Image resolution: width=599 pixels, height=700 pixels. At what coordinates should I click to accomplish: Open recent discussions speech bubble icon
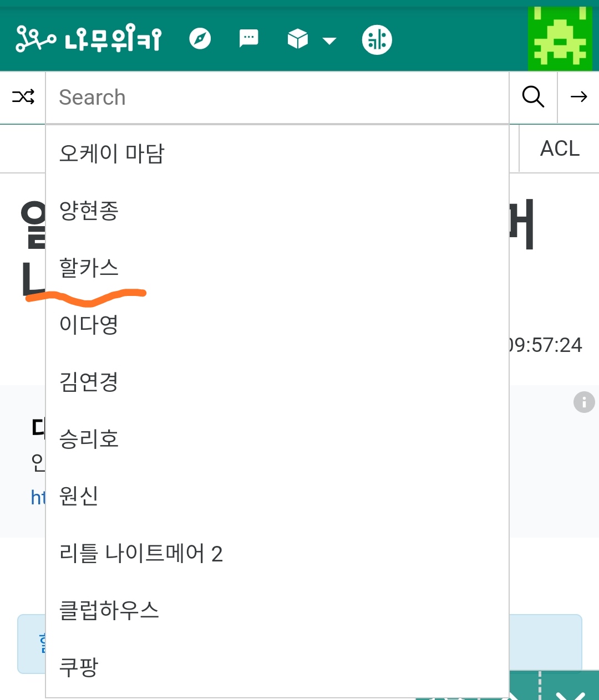pos(248,39)
